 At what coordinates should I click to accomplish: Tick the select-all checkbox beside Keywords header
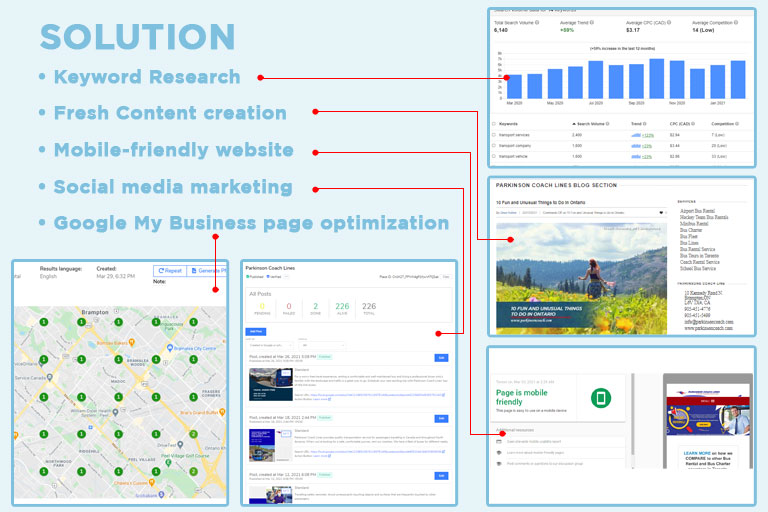[494, 124]
